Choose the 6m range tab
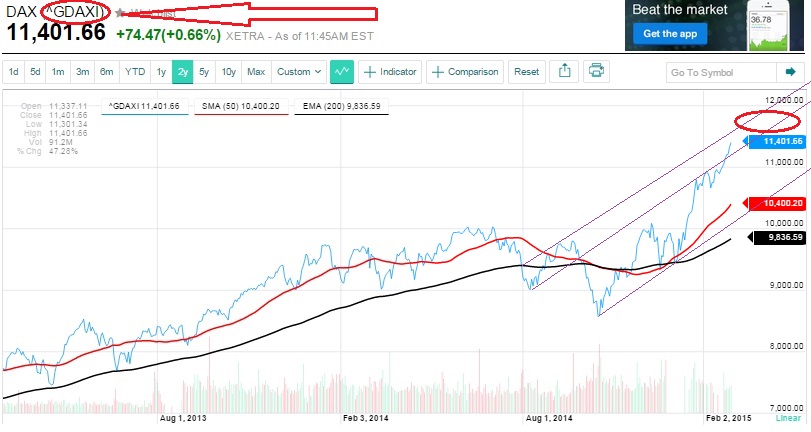This screenshot has height=432, width=811. (x=106, y=72)
